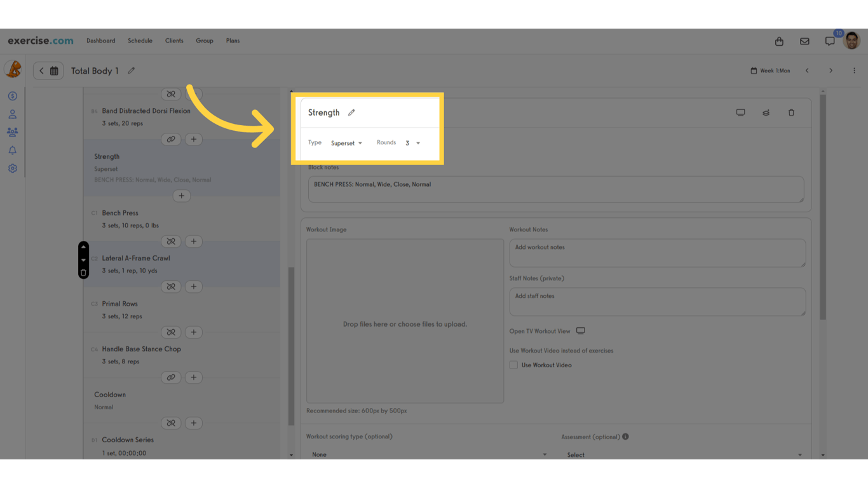This screenshot has height=488, width=868.
Task: Toggle link icon above Band Distracted Dorsi Flexion
Action: coord(171,94)
